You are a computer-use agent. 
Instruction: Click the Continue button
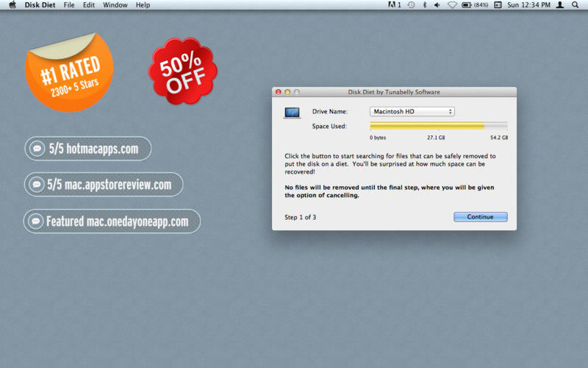481,217
